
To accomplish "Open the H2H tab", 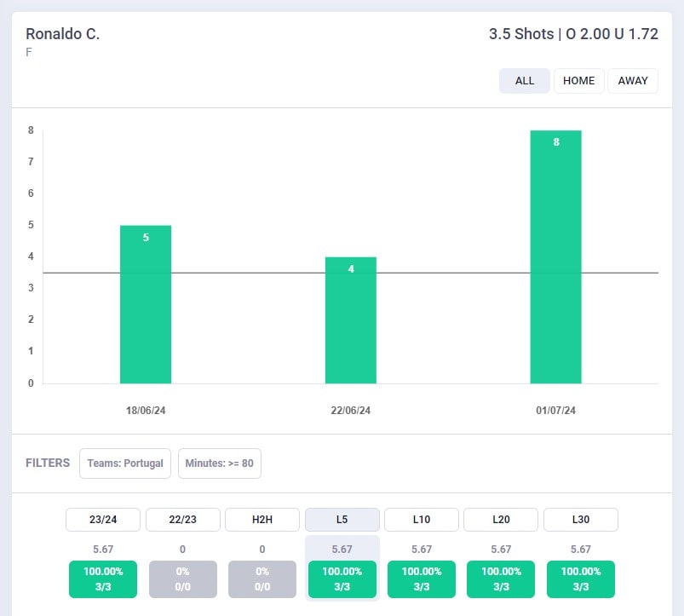I will (262, 520).
